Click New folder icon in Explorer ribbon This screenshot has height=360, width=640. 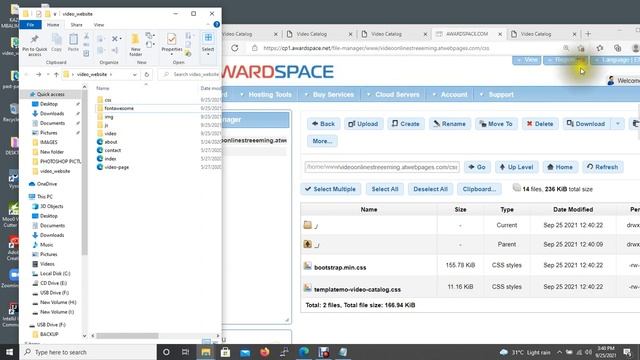tap(136, 45)
